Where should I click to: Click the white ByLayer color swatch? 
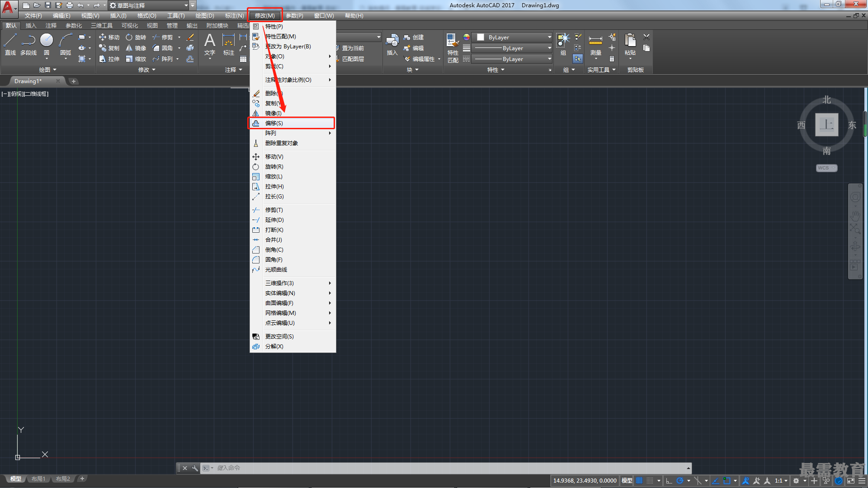pos(481,37)
